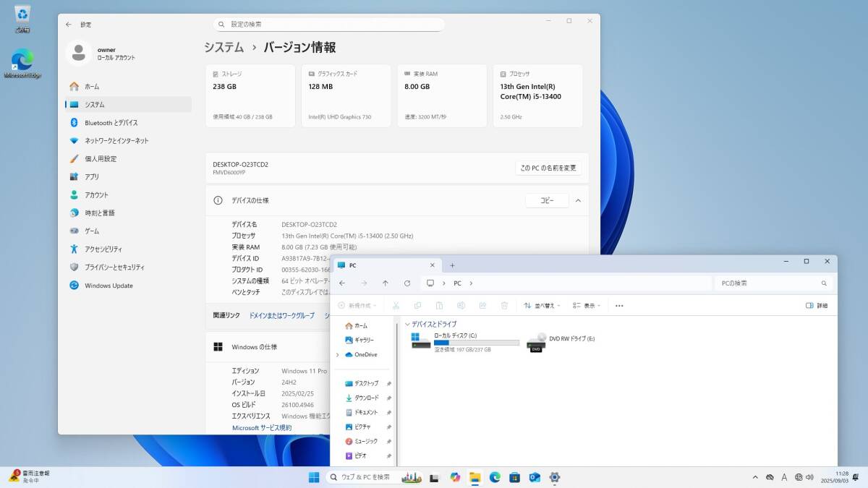
Task: Open ドメインまたはワークグループ link
Action: point(282,316)
